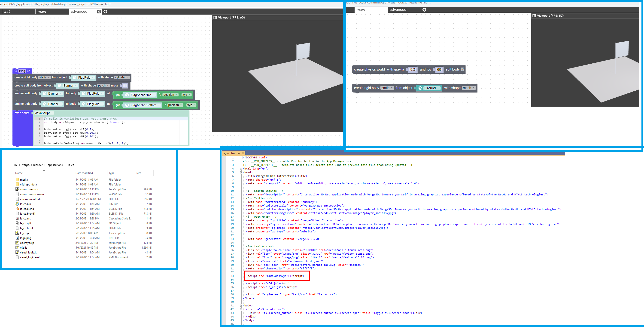This screenshot has height=327, width=644.
Task: Open twitter image player_socials.jpg link on line 16
Action: coord(352,213)
